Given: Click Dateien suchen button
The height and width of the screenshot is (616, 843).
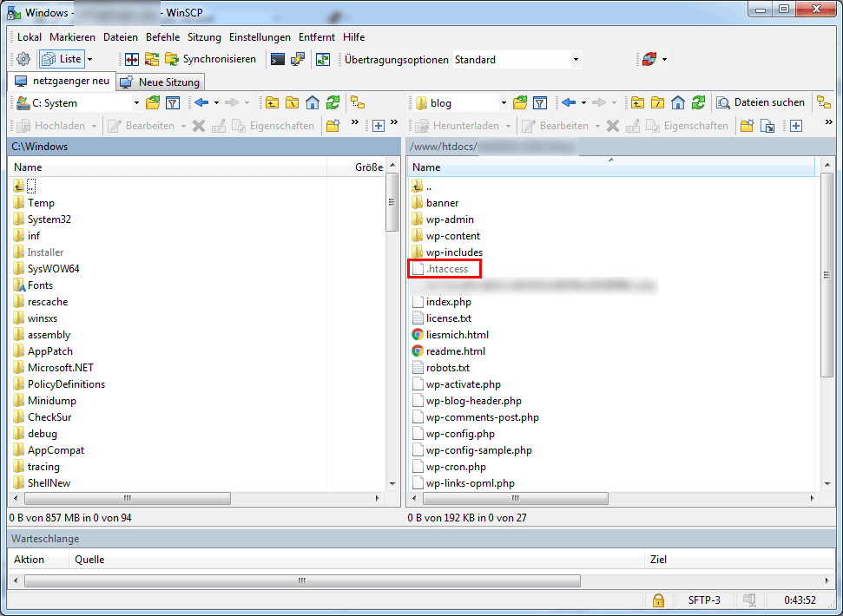Looking at the screenshot, I should click(x=761, y=102).
